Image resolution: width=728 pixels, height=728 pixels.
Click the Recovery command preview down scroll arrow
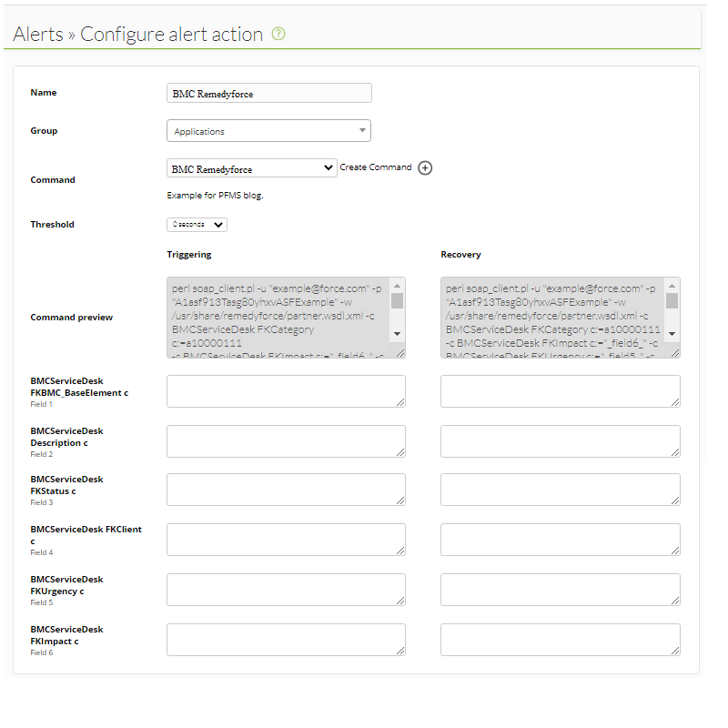tap(672, 333)
